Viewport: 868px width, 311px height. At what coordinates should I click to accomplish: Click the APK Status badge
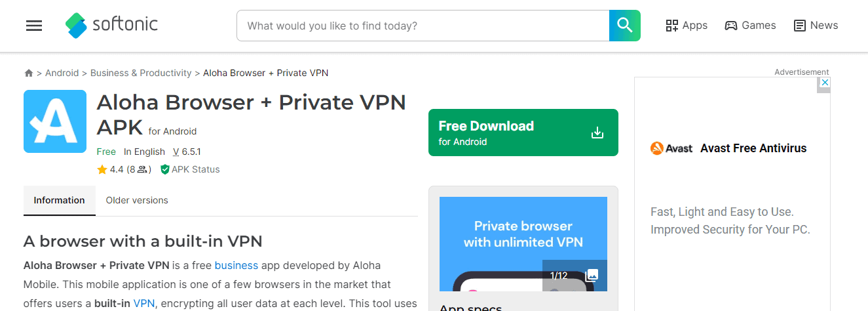pos(190,169)
